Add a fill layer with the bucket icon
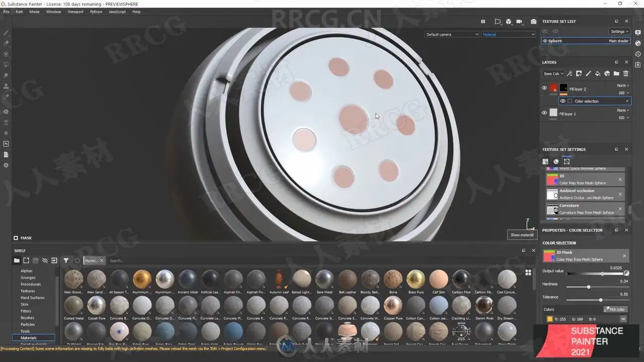The width and height of the screenshot is (644, 362). (x=598, y=73)
